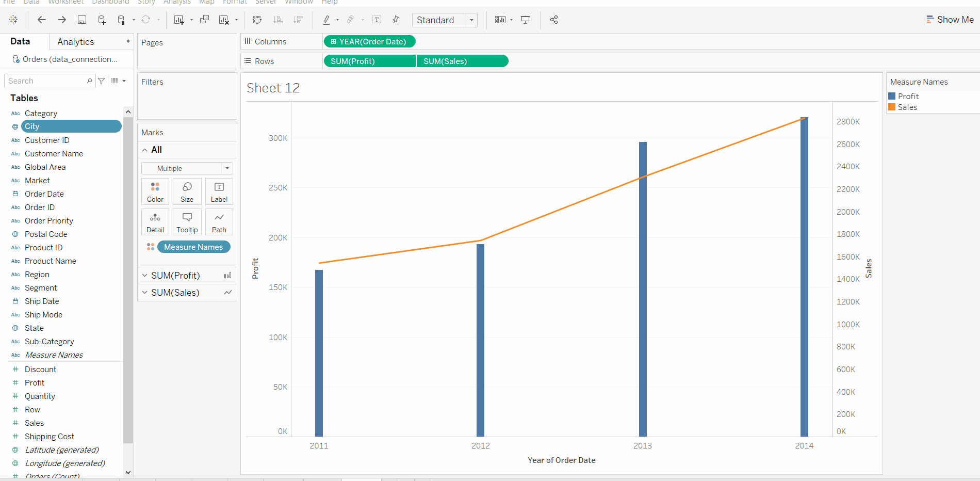Viewport: 980px width, 481px height.
Task: Click the Search fields input box
Action: [x=50, y=81]
